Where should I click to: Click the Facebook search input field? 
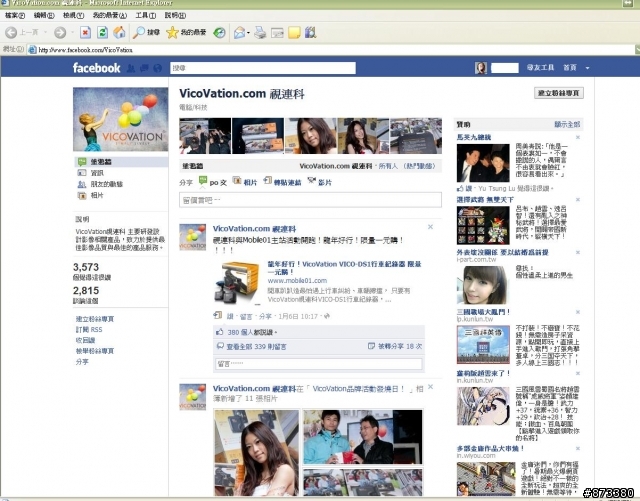262,68
